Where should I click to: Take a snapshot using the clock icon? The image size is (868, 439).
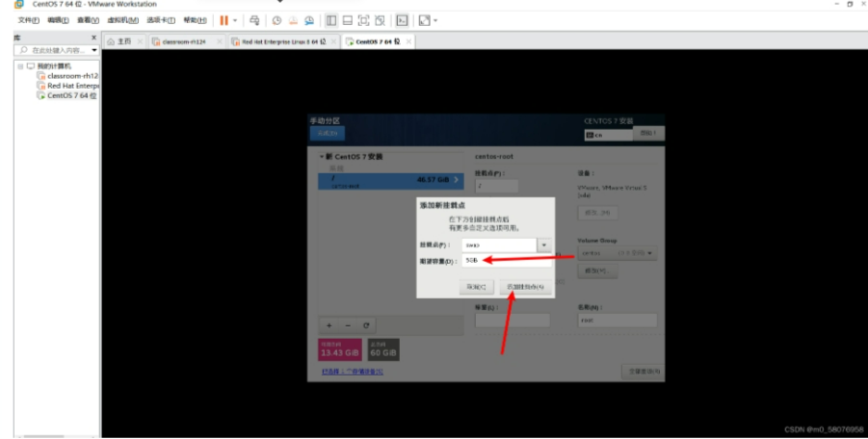pyautogui.click(x=276, y=20)
